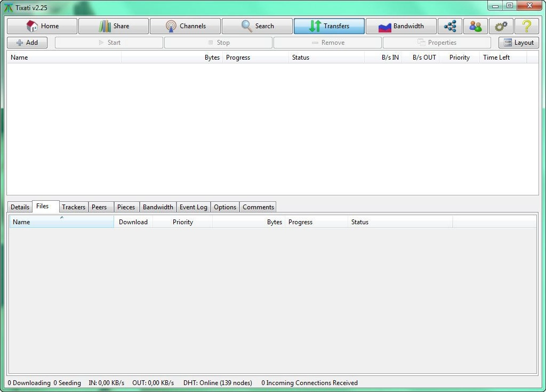Screen dimensions: 546x392
Task: Click the files Status column header
Action: point(400,222)
